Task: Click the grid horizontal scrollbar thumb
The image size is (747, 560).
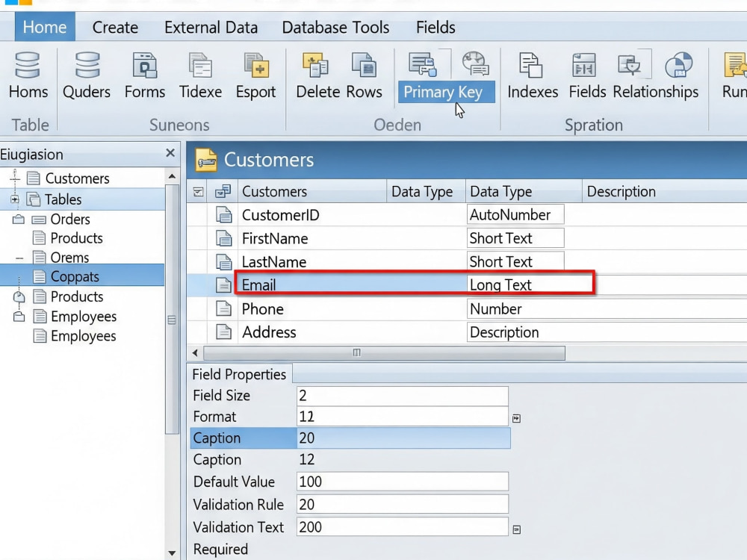Action: coord(384,353)
